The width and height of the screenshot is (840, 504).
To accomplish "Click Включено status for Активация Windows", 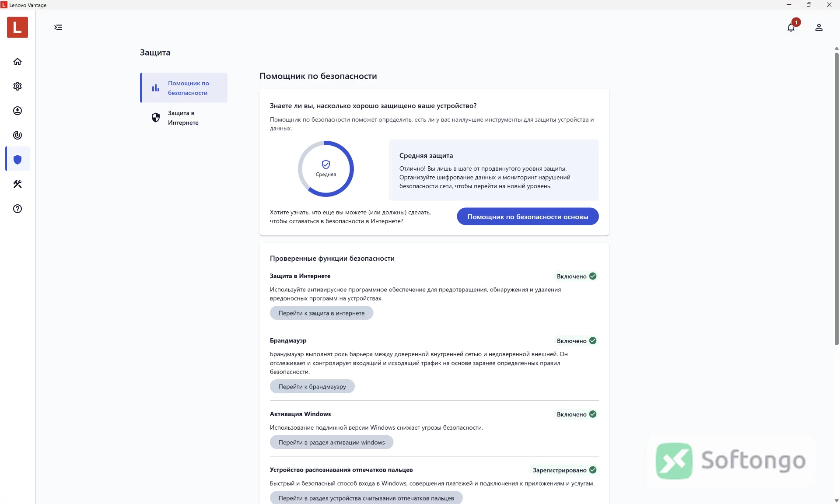I will [x=576, y=414].
